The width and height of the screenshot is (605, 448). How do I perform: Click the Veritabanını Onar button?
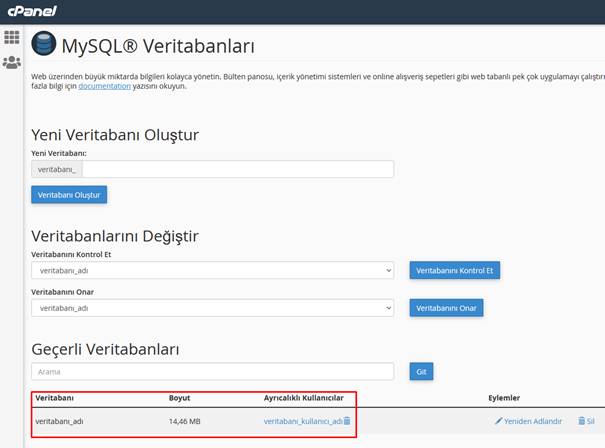tap(446, 308)
